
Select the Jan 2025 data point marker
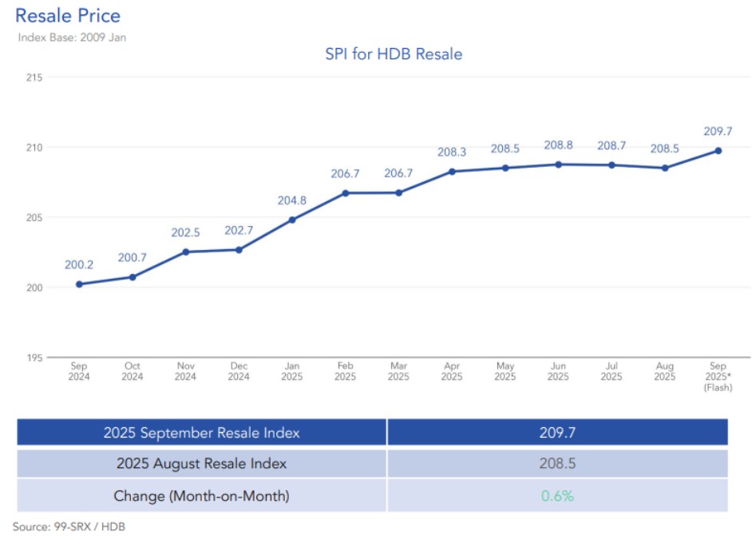(292, 220)
